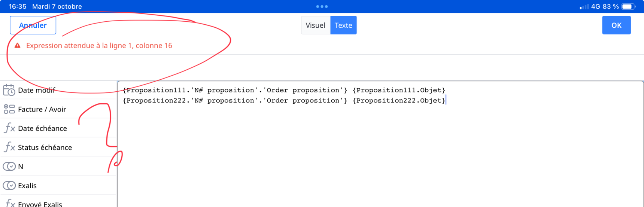The image size is (644, 207).
Task: Click the fx icon beside Status échéance
Action: click(9, 147)
